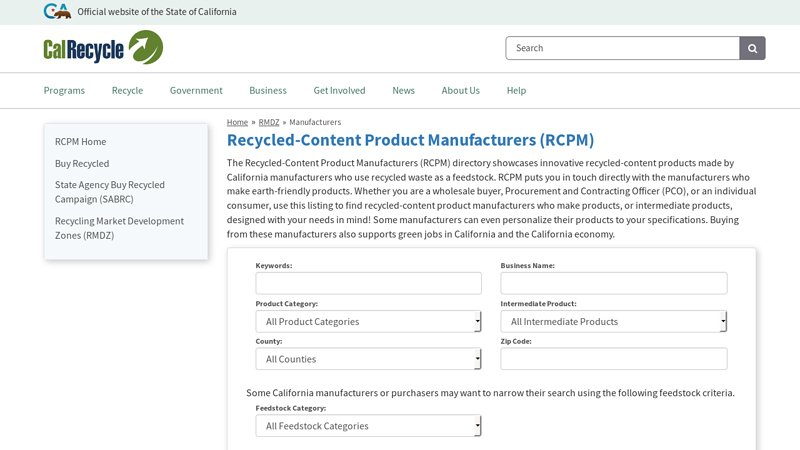
Task: Open the Product Category dropdown
Action: point(368,321)
